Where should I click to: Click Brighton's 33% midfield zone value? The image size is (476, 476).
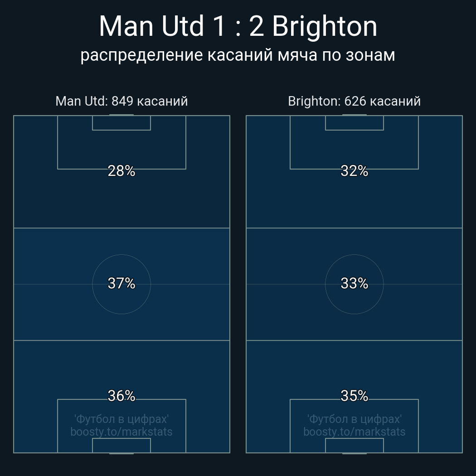tap(354, 283)
